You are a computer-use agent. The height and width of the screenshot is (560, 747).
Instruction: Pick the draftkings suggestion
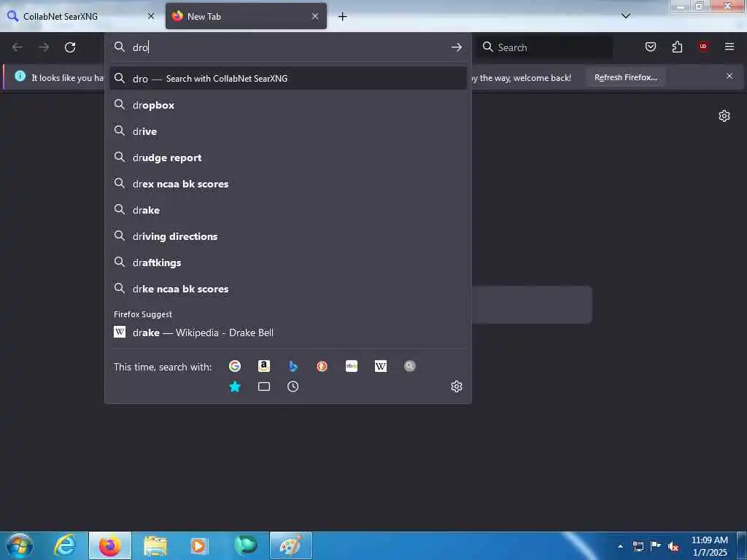(x=287, y=262)
